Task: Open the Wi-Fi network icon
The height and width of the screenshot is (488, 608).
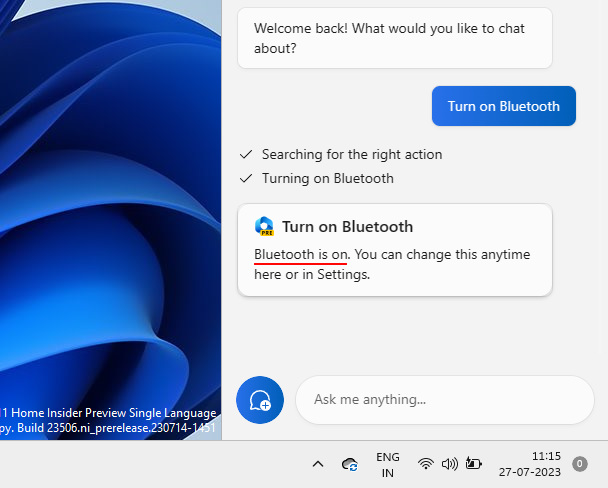Action: click(426, 464)
